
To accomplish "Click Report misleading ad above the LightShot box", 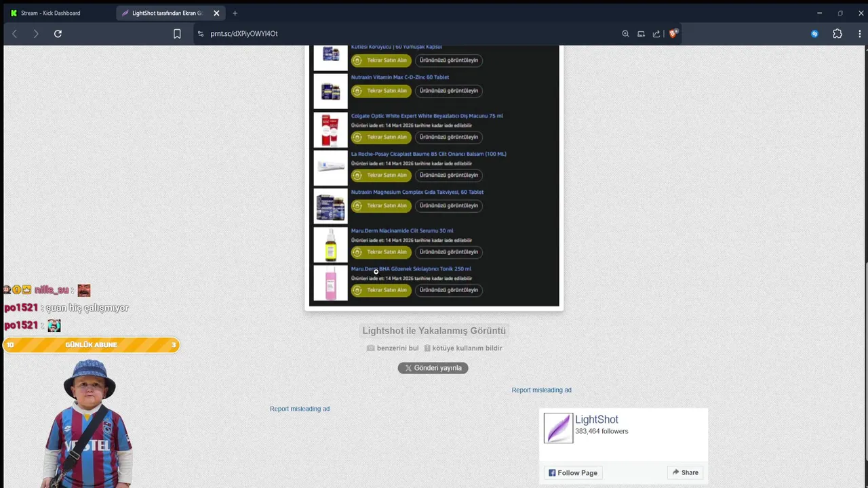I will 541,390.
